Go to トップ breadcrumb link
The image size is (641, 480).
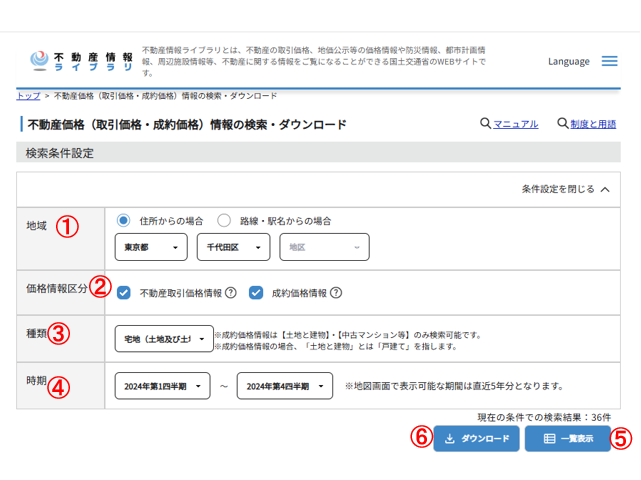[28, 96]
